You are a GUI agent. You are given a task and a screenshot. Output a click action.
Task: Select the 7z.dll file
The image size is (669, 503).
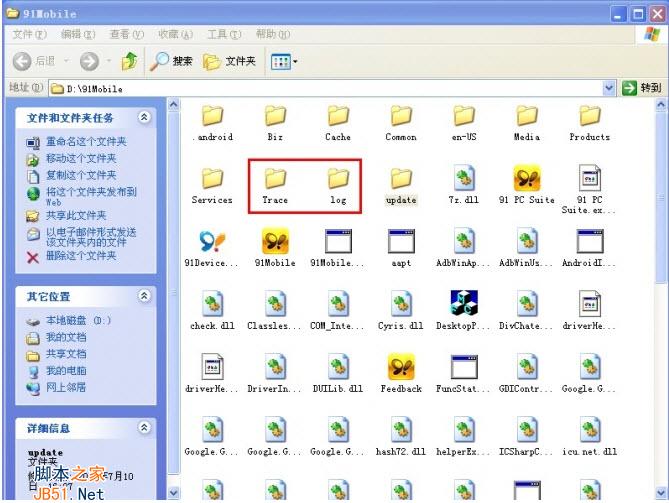[464, 184]
